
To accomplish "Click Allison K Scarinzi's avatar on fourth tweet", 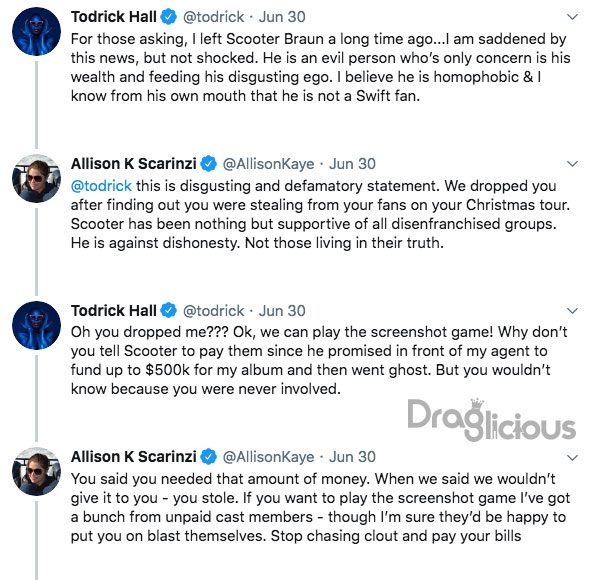I will click(x=36, y=472).
